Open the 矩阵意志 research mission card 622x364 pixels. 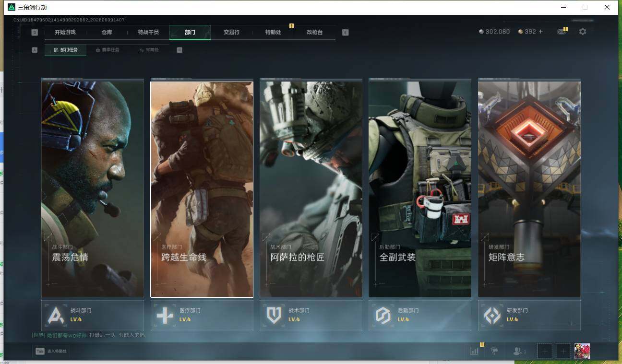529,189
